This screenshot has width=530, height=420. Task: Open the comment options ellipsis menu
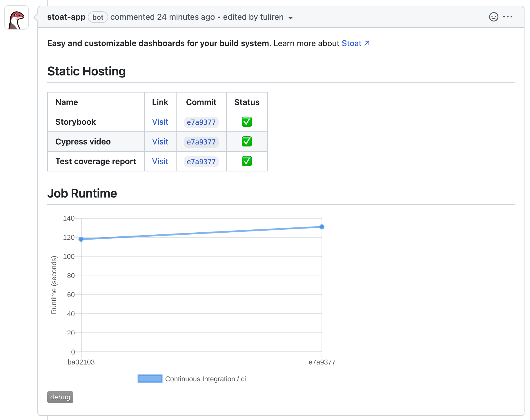(x=508, y=17)
